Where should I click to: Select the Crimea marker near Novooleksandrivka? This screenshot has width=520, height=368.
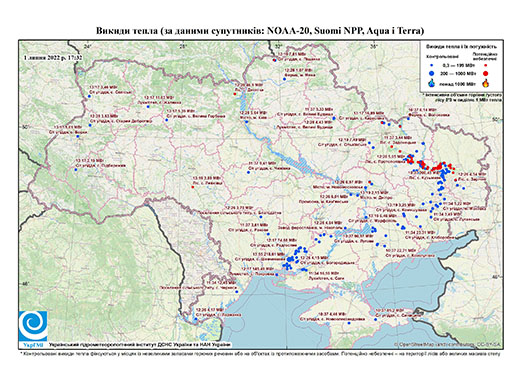(x=349, y=323)
